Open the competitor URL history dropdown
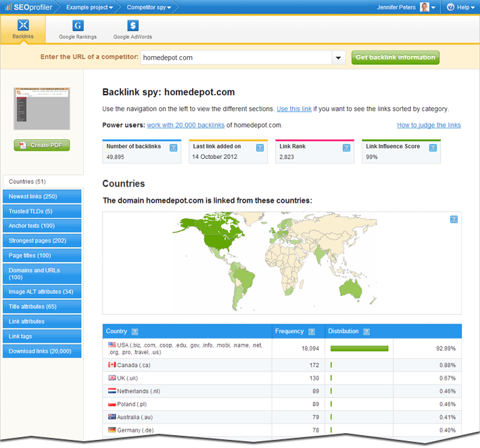480x448 pixels. point(338,57)
